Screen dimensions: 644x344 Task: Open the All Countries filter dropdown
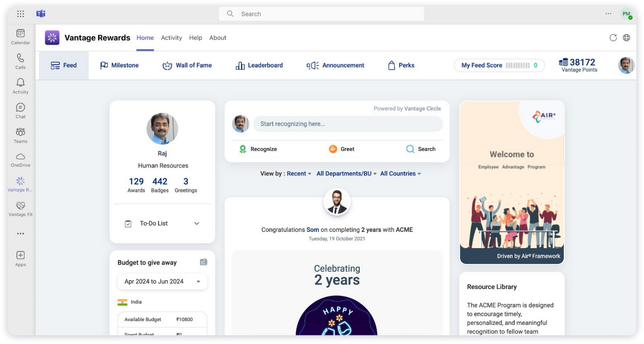[400, 173]
